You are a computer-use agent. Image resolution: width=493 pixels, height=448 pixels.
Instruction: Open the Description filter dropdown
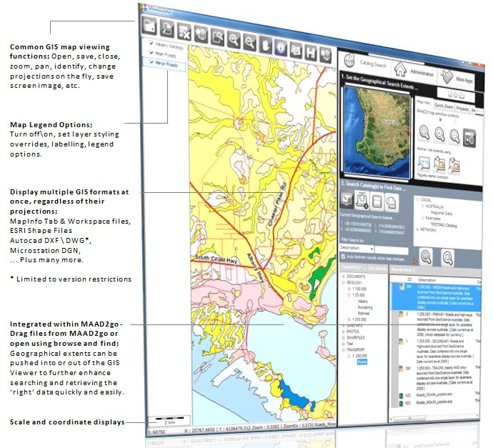372,249
